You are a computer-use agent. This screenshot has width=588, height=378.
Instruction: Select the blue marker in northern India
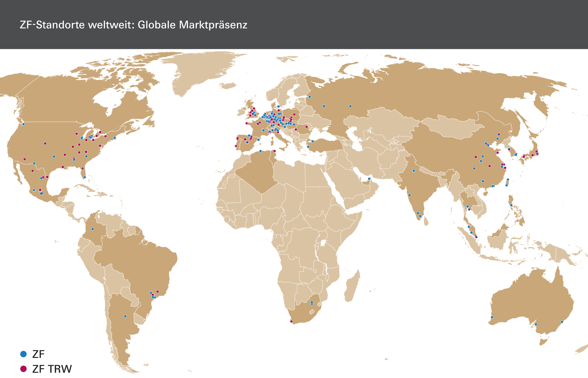[x=414, y=171]
